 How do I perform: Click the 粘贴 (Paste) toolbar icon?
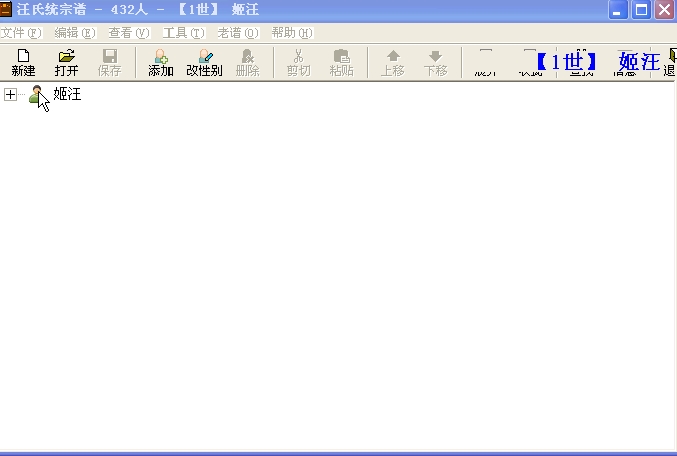coord(341,62)
